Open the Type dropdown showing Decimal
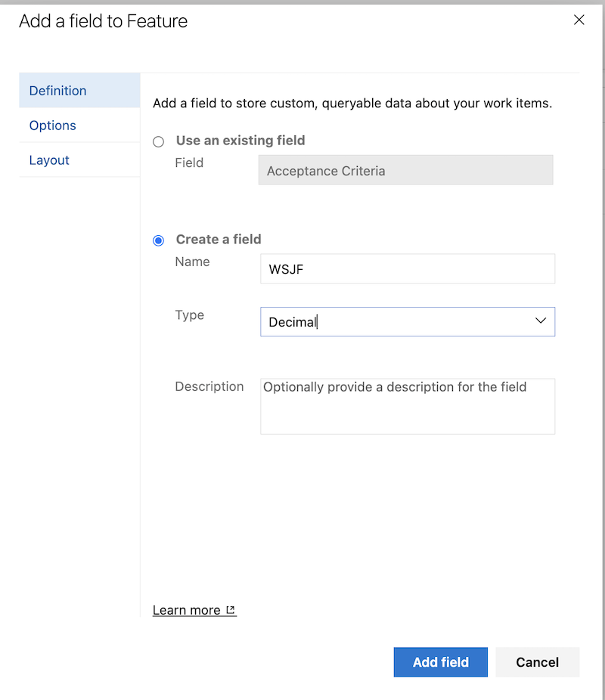Viewport: 605px width, 700px height. (408, 321)
